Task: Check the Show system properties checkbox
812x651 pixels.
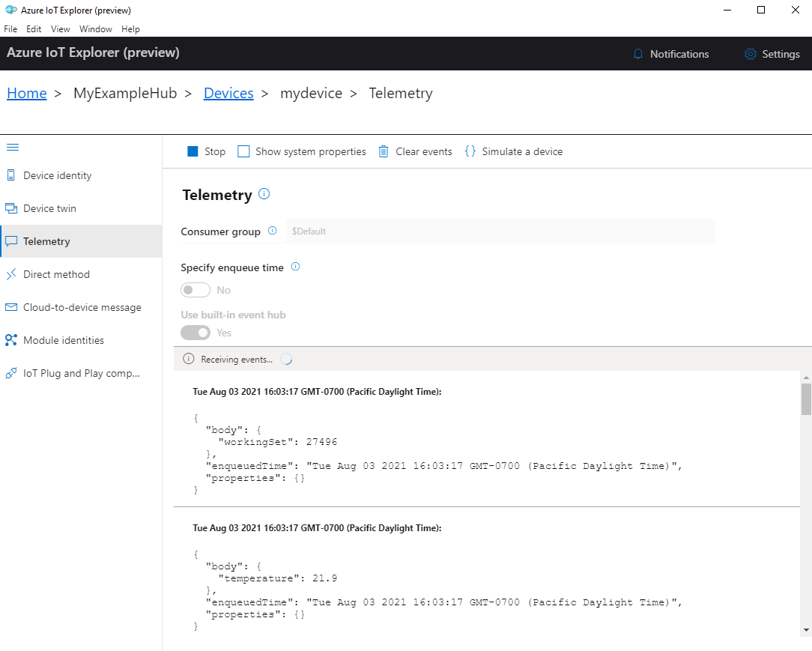Action: 243,151
